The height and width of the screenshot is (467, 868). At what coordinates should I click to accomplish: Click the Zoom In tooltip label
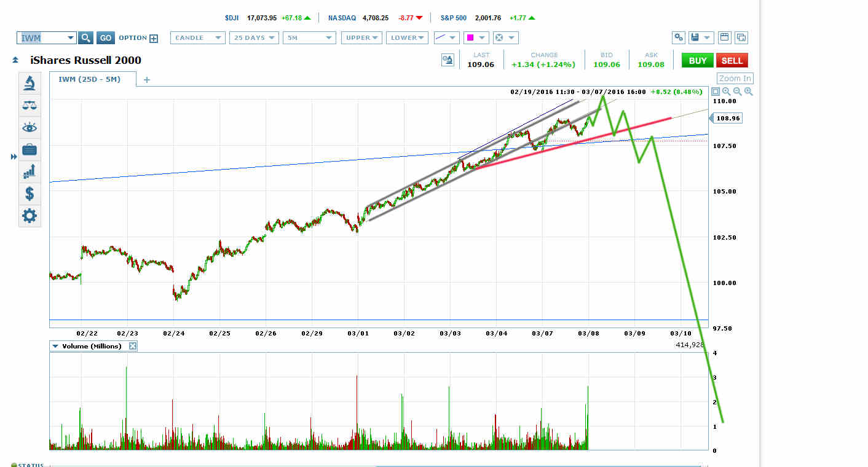[735, 79]
